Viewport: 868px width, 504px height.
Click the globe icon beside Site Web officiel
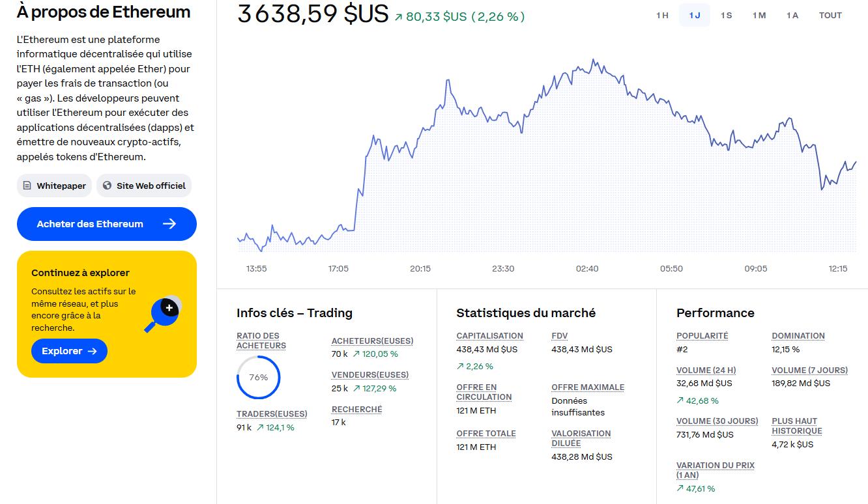[107, 186]
